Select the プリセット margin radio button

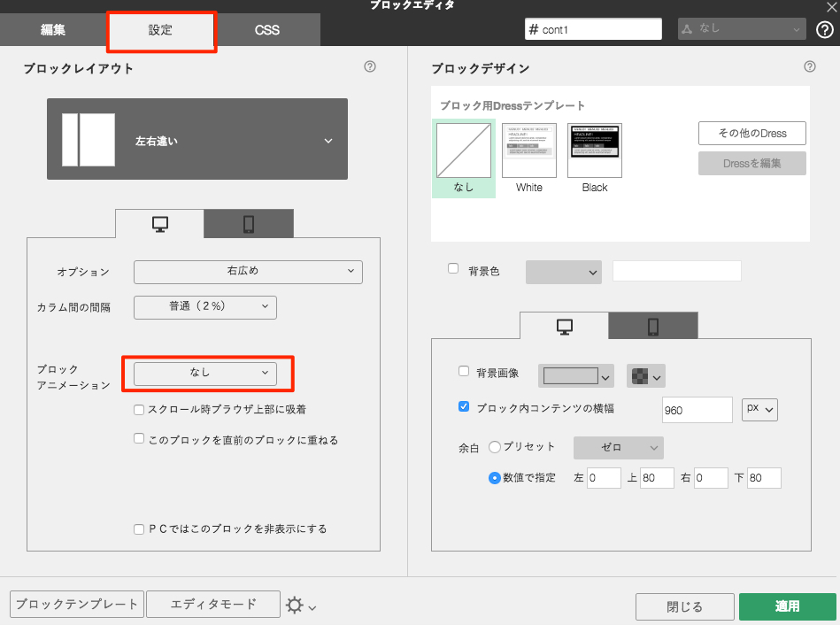(495, 446)
